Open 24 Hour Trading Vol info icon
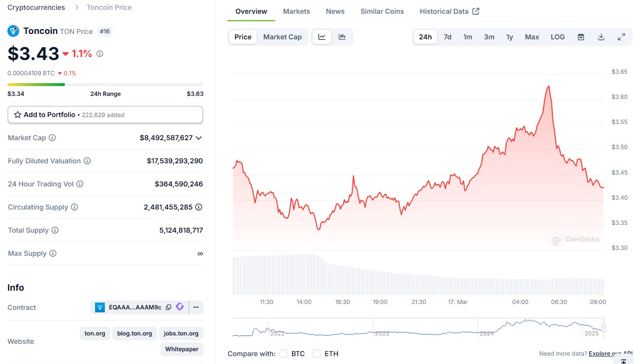 (x=80, y=184)
